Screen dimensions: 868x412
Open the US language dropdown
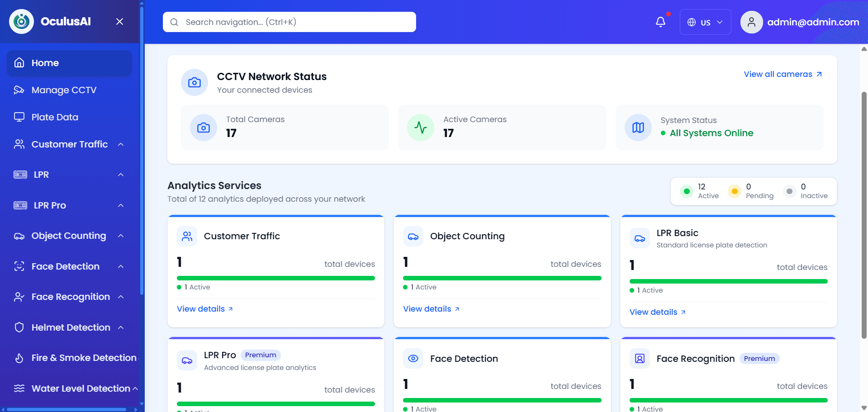tap(705, 22)
